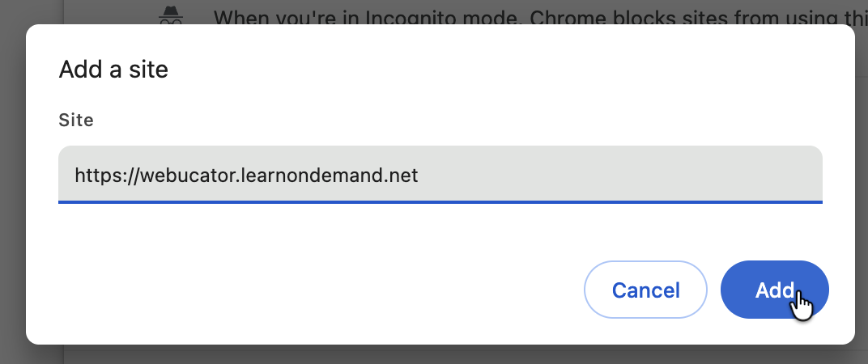Click the Incognito hat-and-glasses icon

coord(168,15)
